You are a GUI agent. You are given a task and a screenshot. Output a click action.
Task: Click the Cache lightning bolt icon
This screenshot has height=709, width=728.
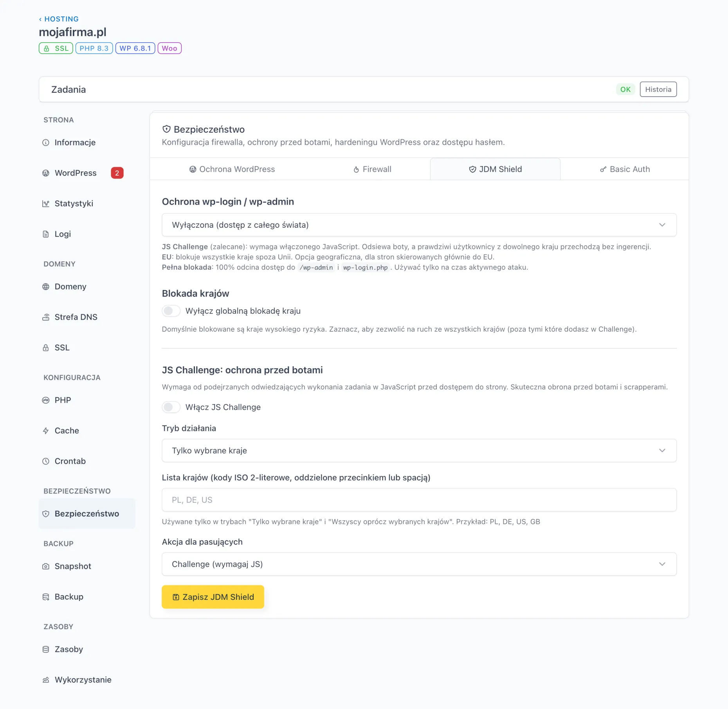46,430
